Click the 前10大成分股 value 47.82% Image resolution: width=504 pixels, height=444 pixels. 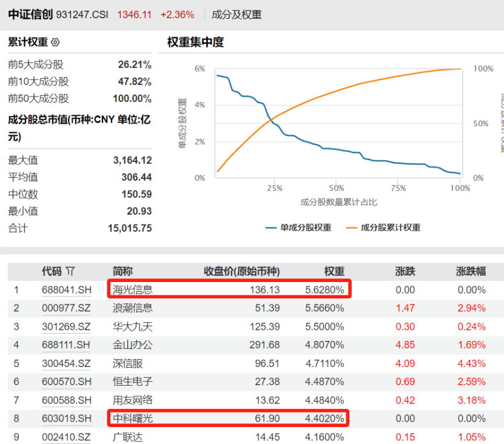tap(135, 82)
